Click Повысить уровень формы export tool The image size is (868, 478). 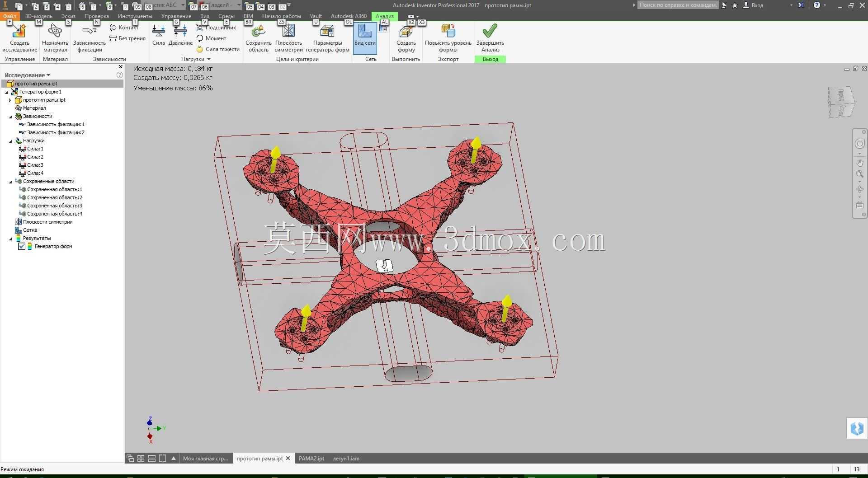coord(448,38)
